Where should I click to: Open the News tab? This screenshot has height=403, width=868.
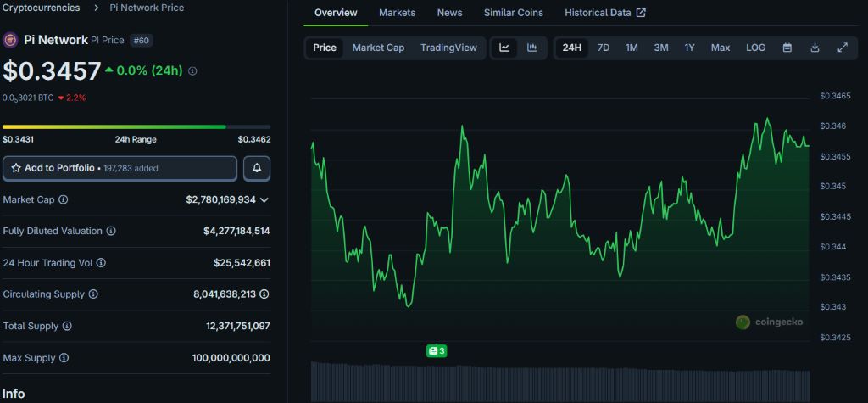point(449,12)
